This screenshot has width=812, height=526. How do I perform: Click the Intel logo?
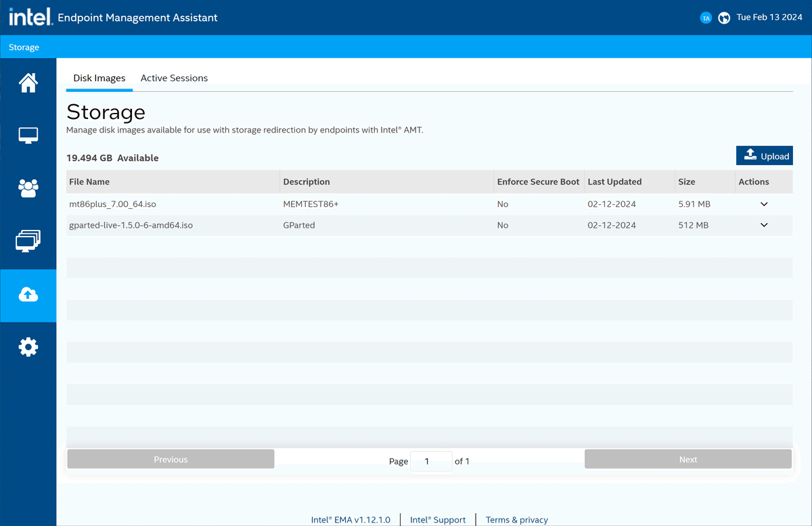(x=30, y=17)
